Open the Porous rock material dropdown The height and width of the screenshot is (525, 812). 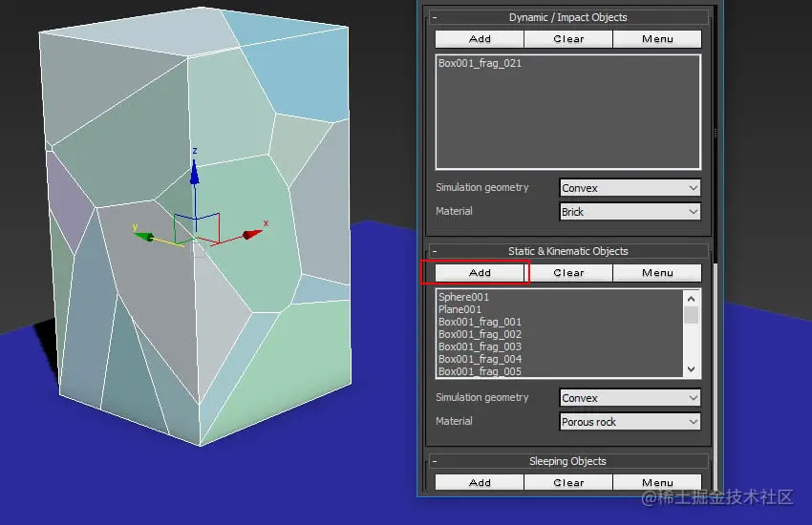[630, 422]
